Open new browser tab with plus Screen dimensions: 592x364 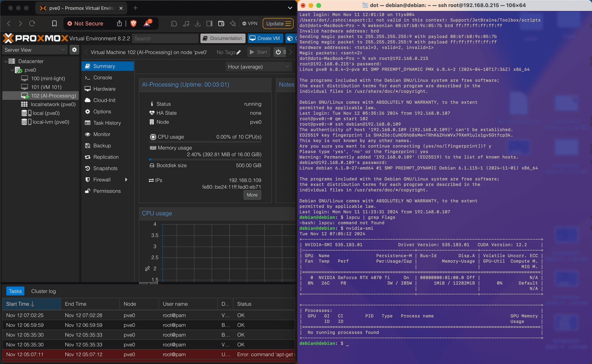(x=135, y=8)
